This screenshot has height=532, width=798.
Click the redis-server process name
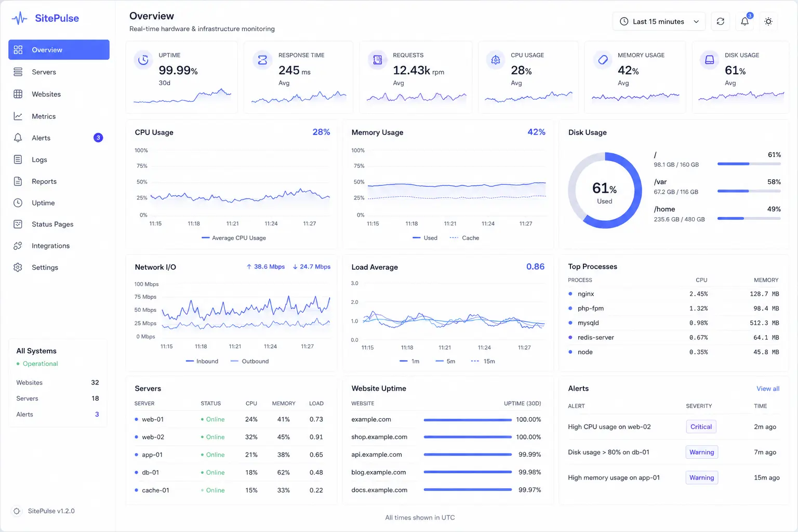coord(596,337)
